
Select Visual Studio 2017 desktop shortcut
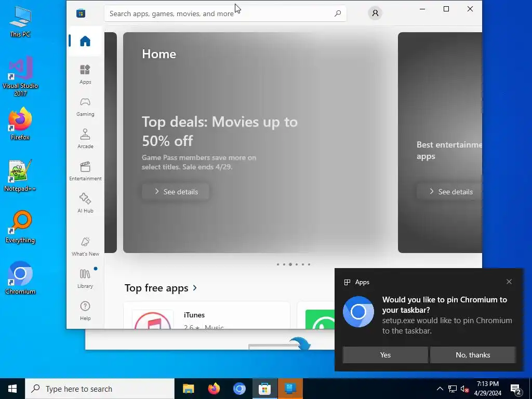coord(20,76)
